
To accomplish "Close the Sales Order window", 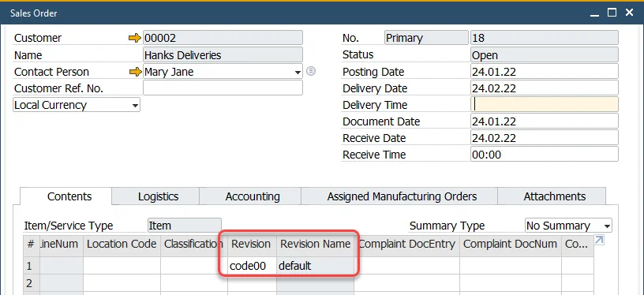I will click(x=629, y=13).
